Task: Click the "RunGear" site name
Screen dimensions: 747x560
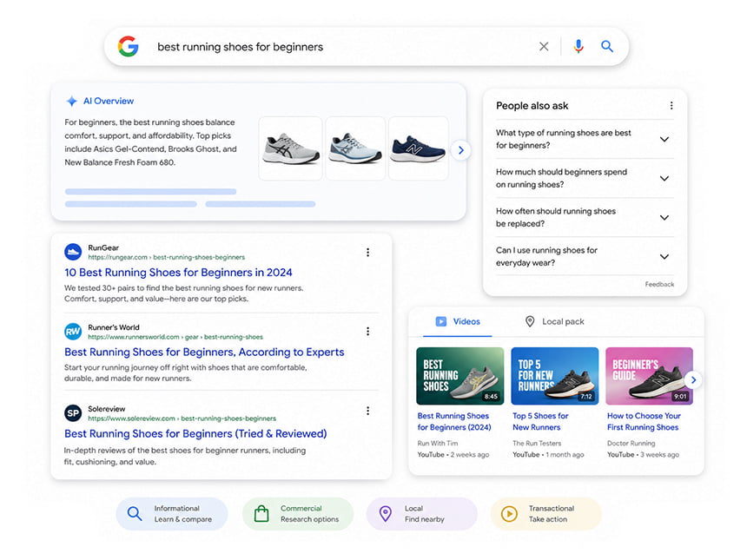Action: pyautogui.click(x=103, y=247)
